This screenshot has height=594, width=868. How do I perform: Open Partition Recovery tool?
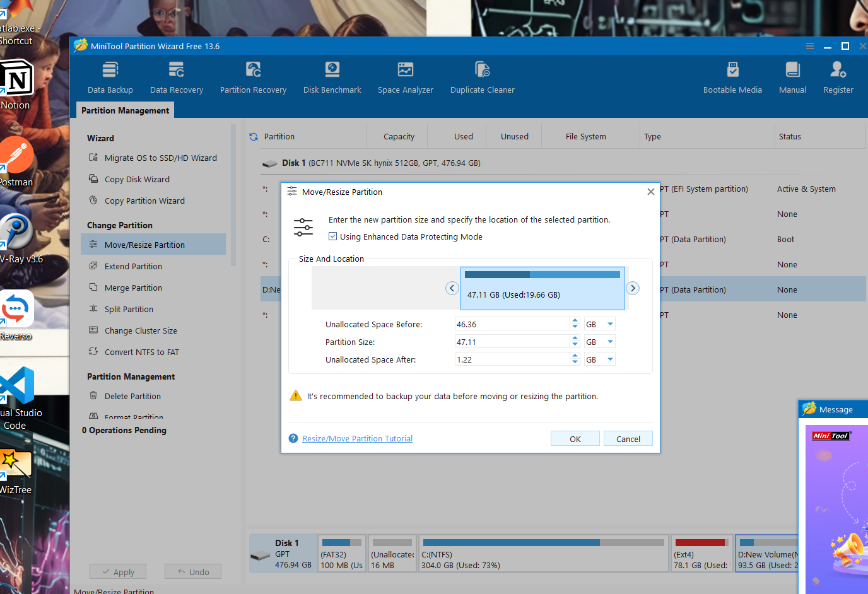click(x=253, y=78)
